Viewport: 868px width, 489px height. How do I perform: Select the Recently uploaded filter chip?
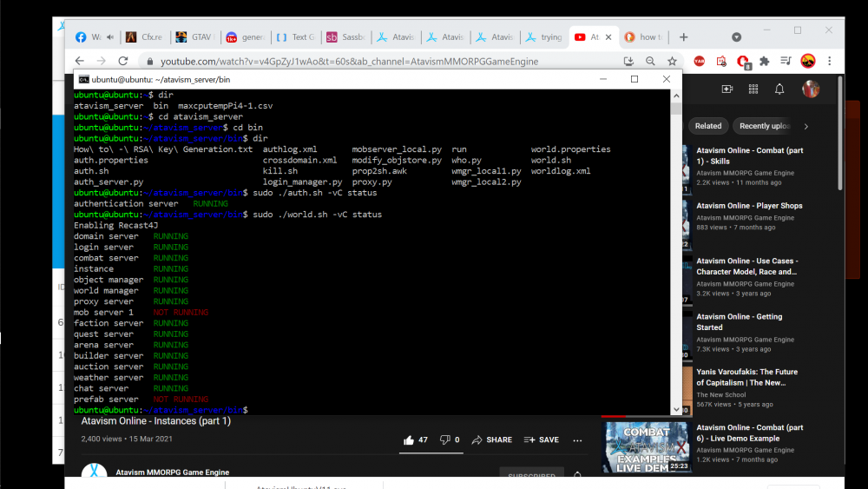[764, 126]
